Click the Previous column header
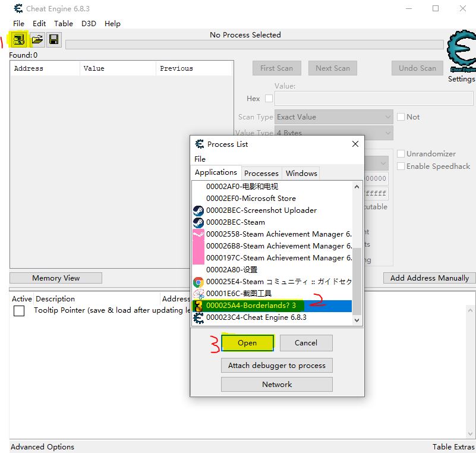 (x=194, y=68)
